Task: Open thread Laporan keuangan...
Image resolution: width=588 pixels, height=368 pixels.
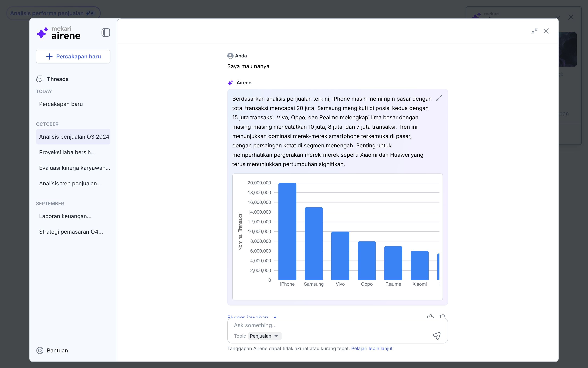Action: [x=73, y=216]
